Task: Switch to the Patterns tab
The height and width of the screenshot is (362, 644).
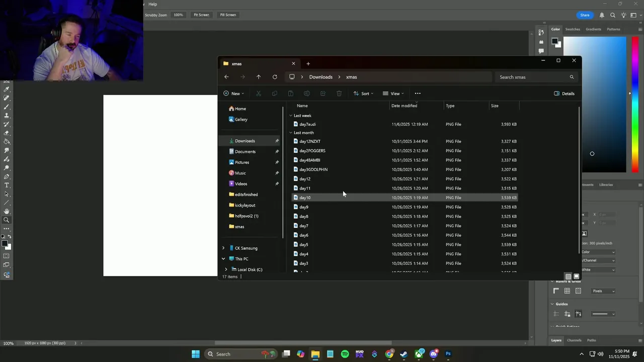Action: (613, 29)
